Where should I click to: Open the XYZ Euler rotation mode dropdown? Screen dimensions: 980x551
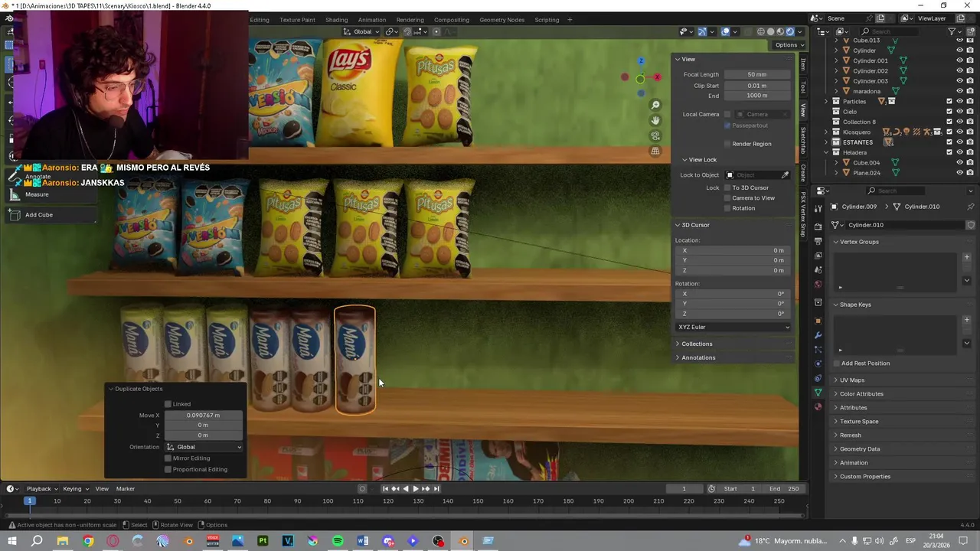point(733,328)
